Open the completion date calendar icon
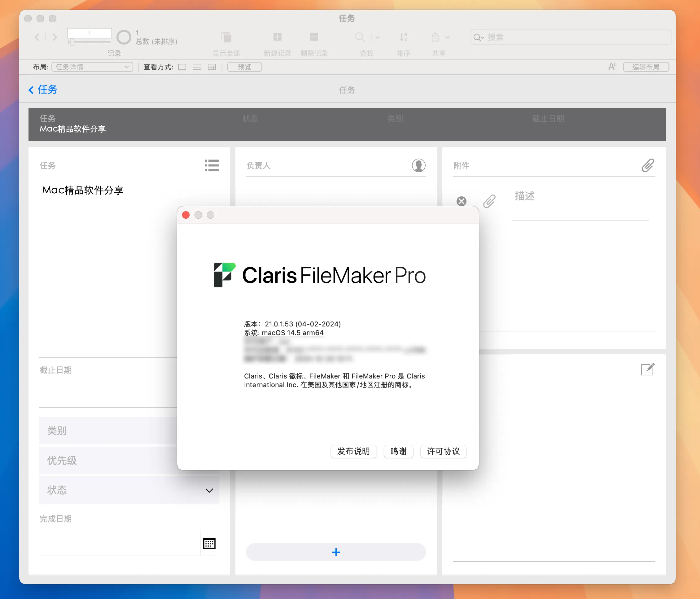The width and height of the screenshot is (700, 599). (x=209, y=543)
